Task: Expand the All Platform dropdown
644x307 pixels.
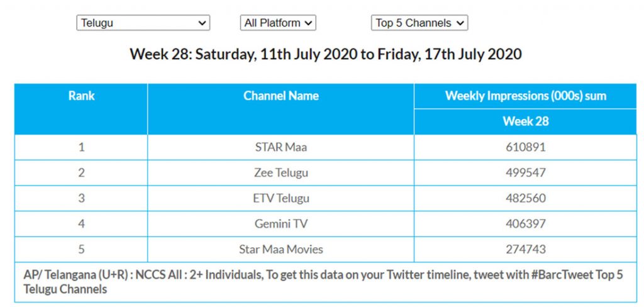Action: (277, 23)
